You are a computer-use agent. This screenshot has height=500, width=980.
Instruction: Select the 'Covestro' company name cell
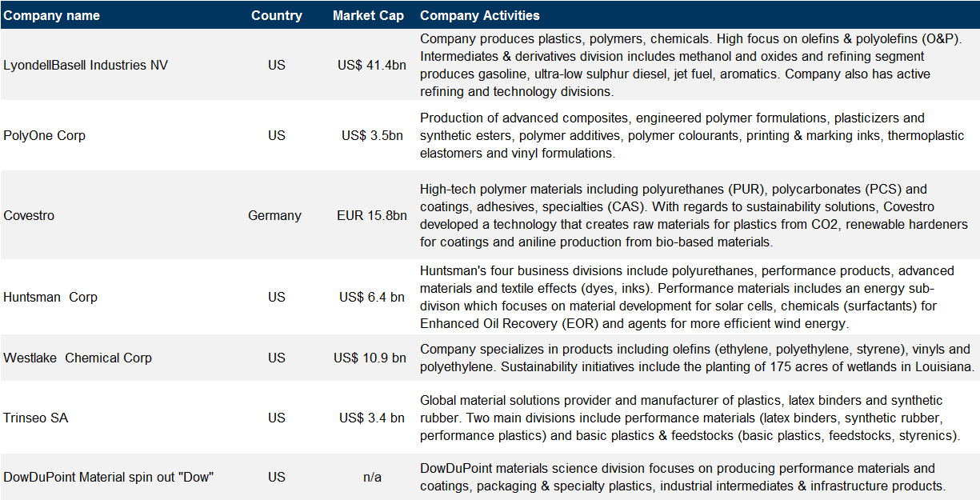pyautogui.click(x=29, y=215)
